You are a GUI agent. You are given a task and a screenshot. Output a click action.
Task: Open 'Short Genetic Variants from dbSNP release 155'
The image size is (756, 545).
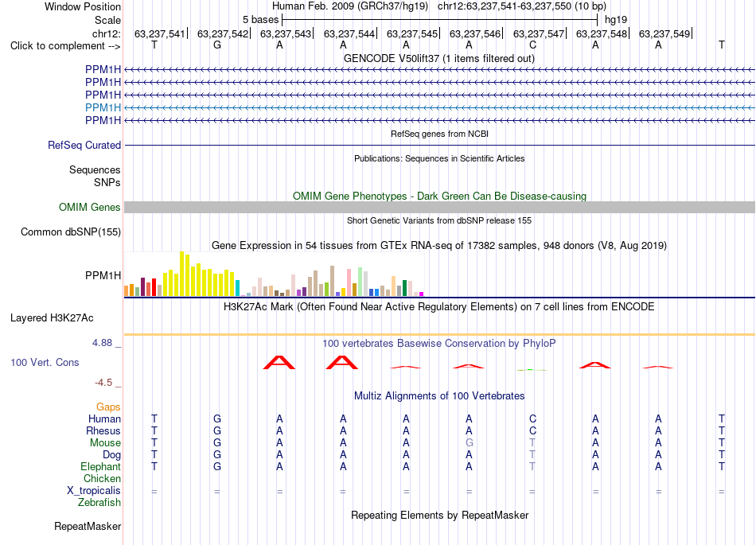pos(439,220)
